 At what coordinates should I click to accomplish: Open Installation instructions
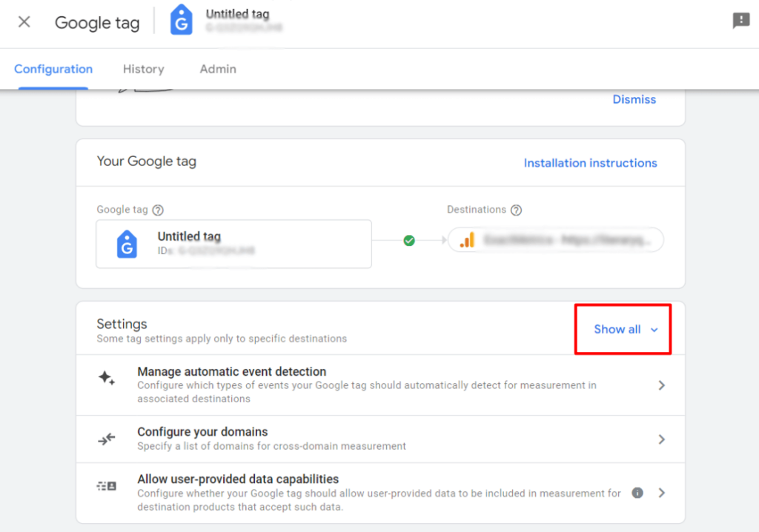(x=590, y=162)
